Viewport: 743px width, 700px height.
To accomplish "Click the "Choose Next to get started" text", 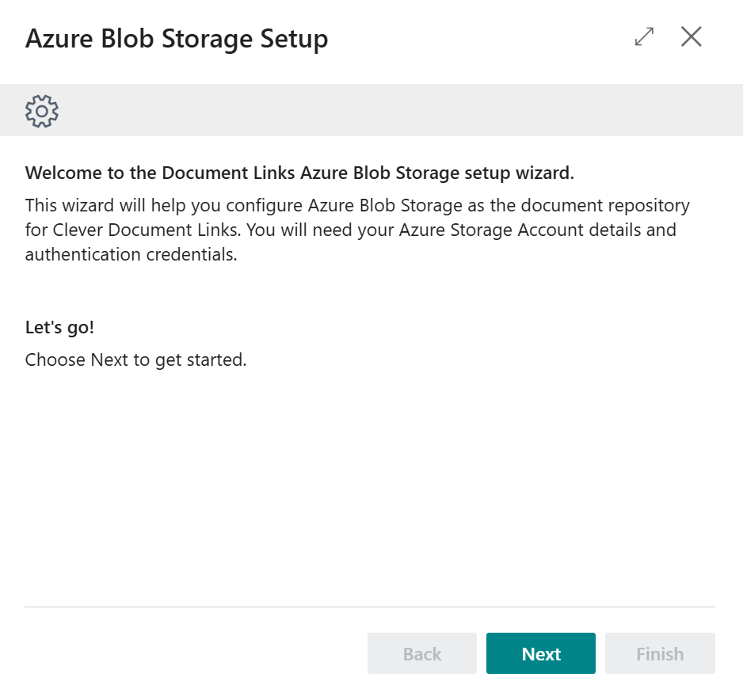I will tap(135, 360).
